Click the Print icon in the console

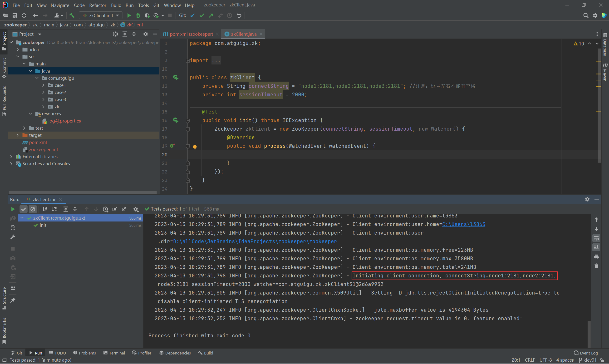point(596,257)
